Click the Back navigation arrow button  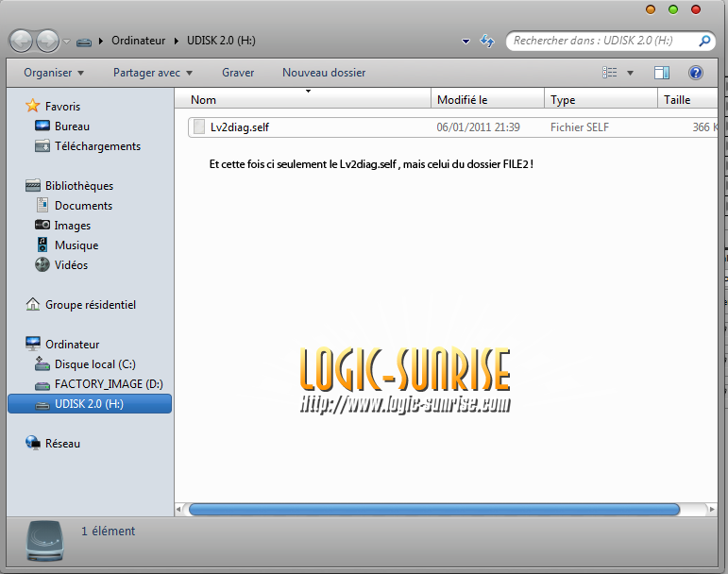[x=22, y=41]
